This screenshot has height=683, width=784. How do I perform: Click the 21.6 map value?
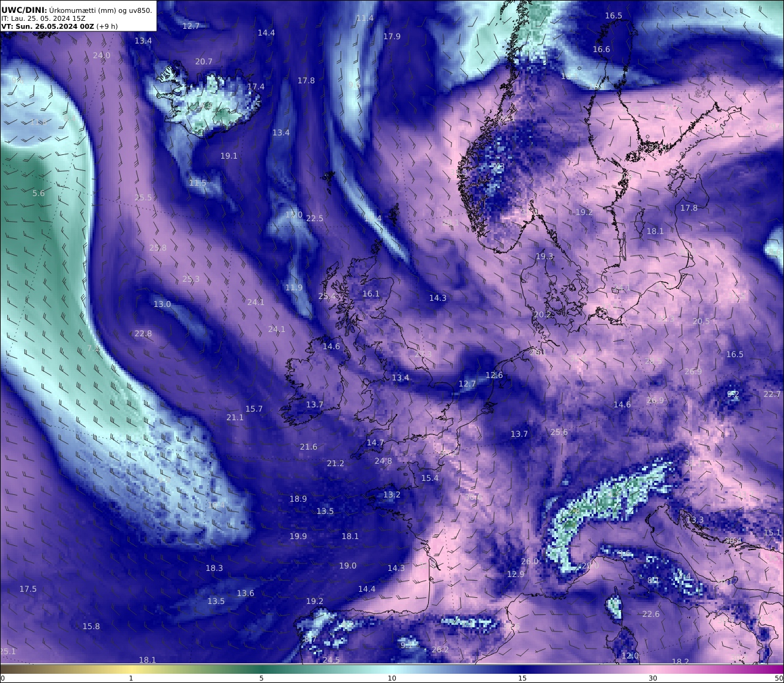(x=309, y=447)
